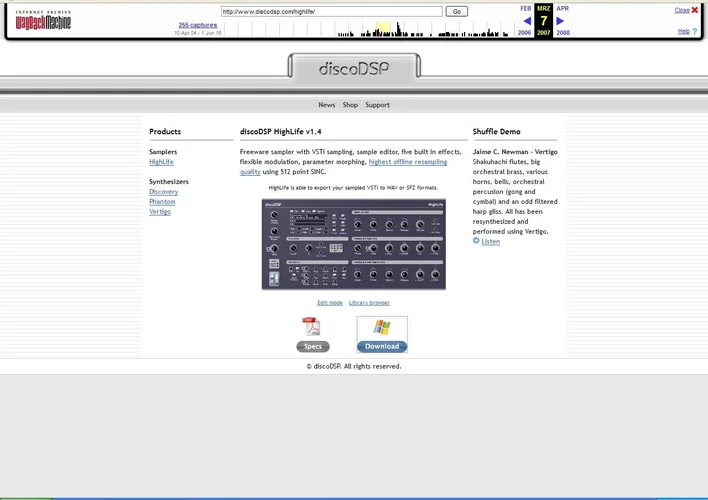
Task: Click the Specs button
Action: [313, 346]
